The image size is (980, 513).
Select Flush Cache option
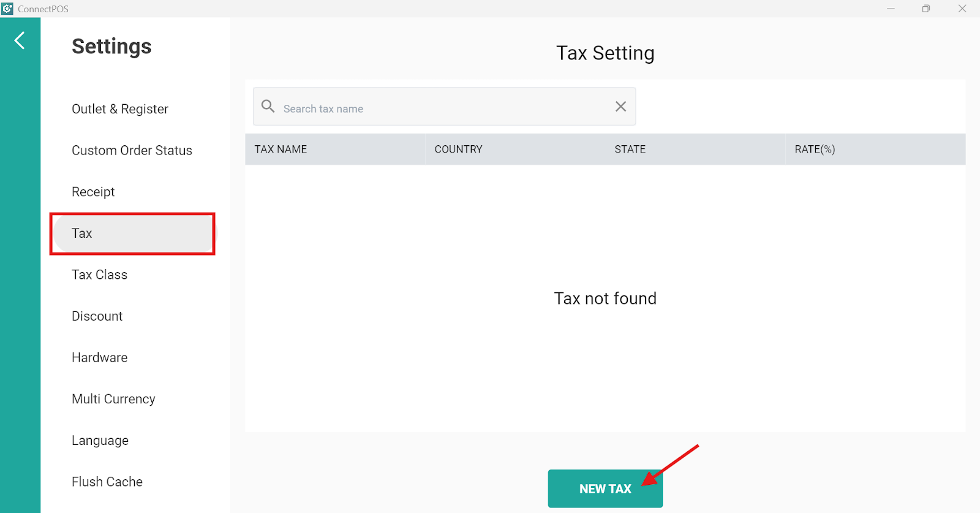(x=107, y=482)
